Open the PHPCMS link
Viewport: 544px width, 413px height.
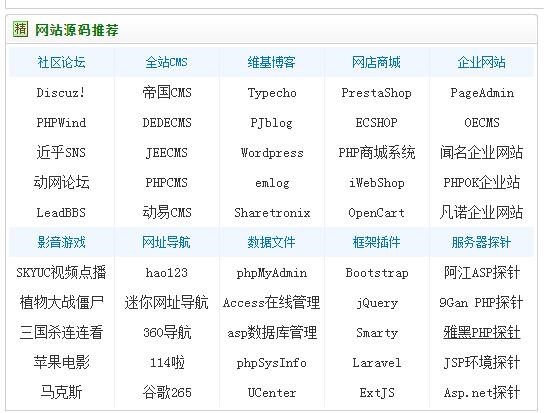click(167, 183)
